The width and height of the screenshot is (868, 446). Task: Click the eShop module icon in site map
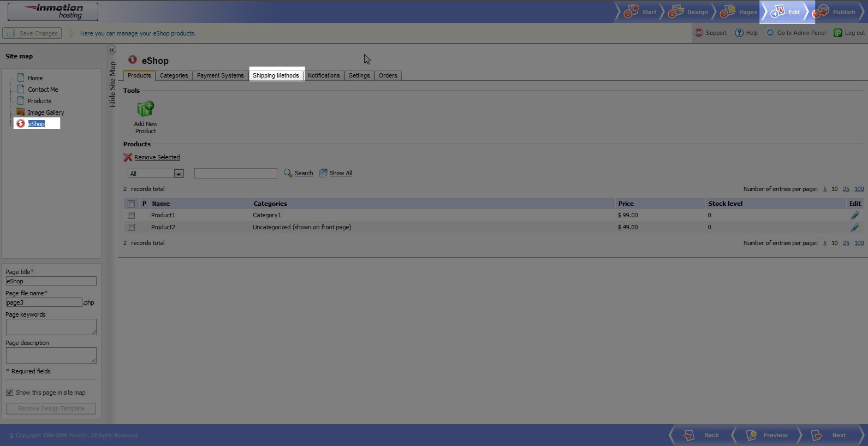pos(21,123)
